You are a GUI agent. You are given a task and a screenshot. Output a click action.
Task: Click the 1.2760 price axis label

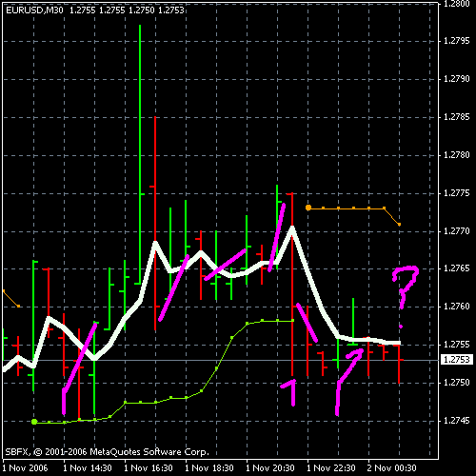point(457,307)
